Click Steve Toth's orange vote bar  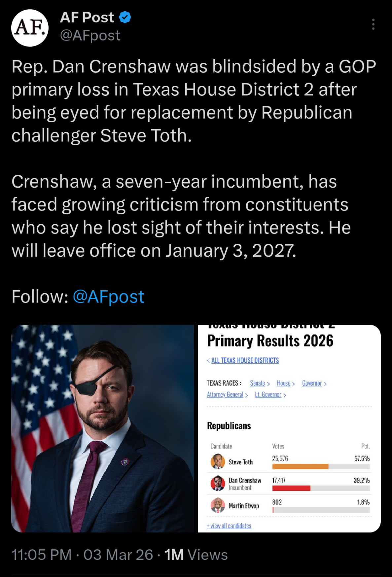tap(300, 466)
